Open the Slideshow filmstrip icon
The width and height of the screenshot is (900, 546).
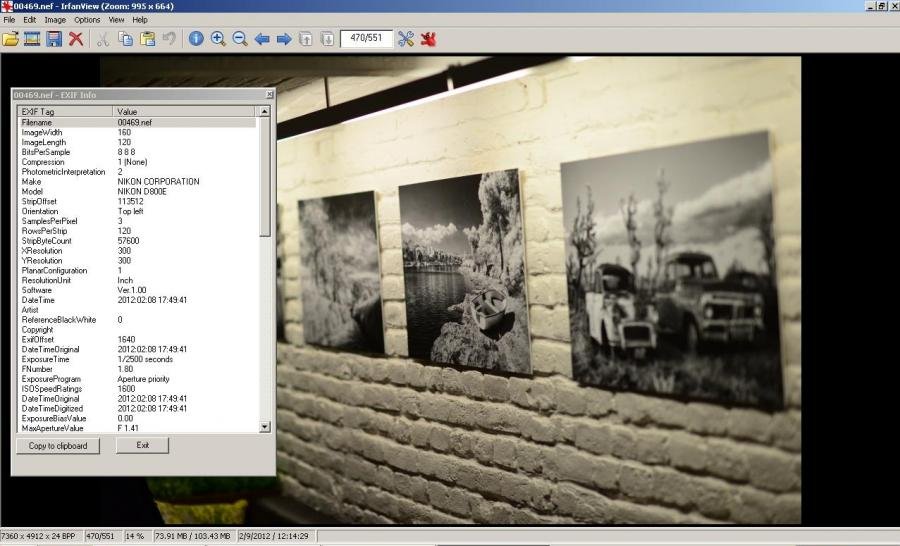[x=32, y=39]
